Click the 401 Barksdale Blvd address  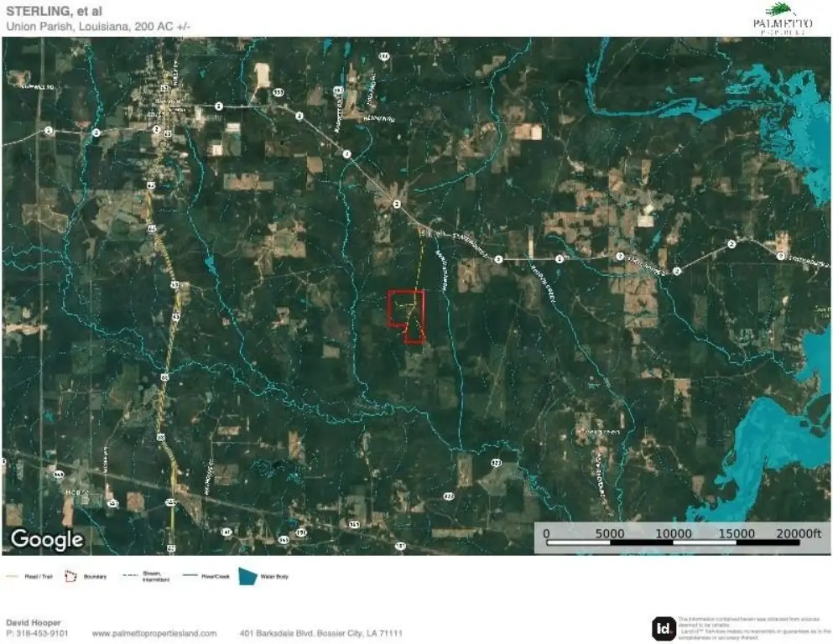pos(321,633)
